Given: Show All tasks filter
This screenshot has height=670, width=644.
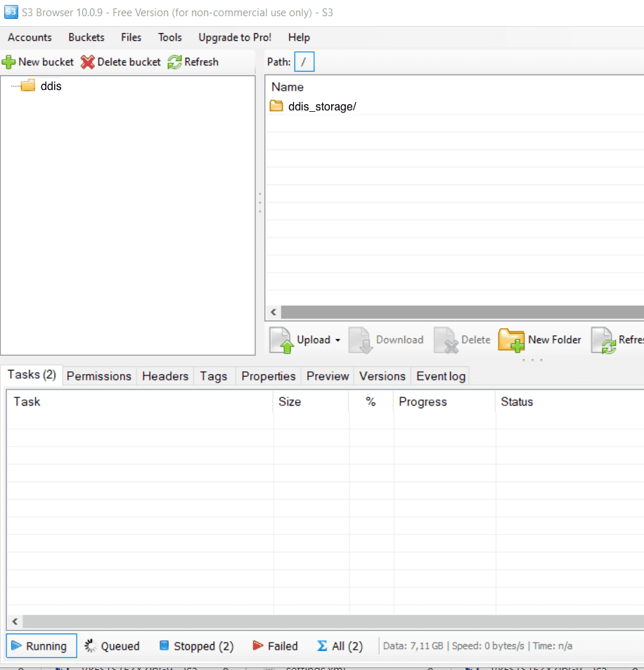Looking at the screenshot, I should [x=340, y=646].
